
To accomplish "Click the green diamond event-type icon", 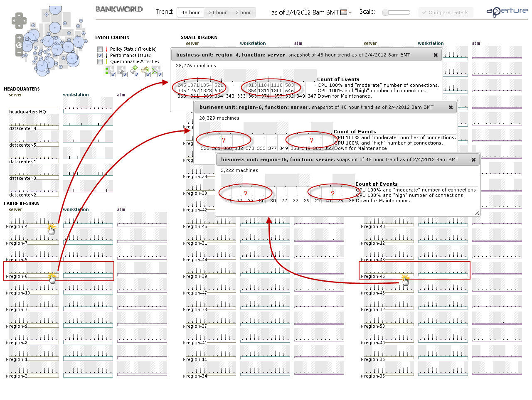I will [135, 68].
